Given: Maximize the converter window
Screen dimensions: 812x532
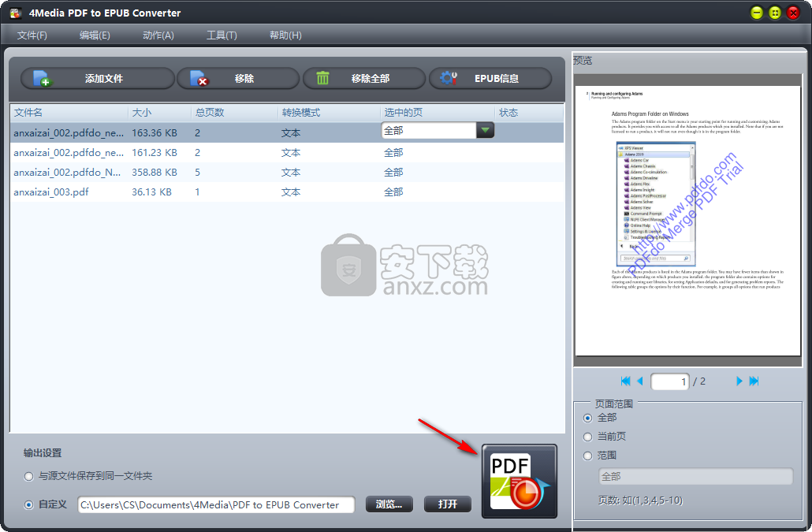Looking at the screenshot, I should coord(775,13).
